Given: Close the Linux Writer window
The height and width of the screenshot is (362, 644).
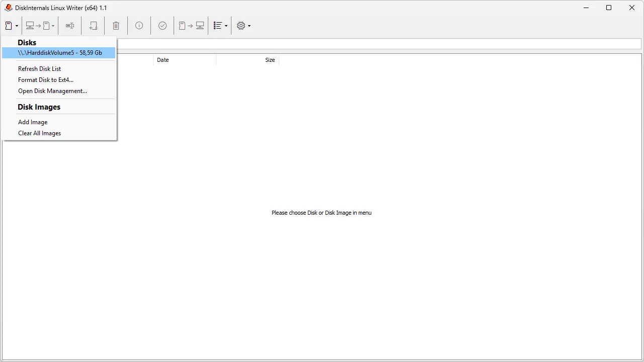Looking at the screenshot, I should (x=632, y=8).
